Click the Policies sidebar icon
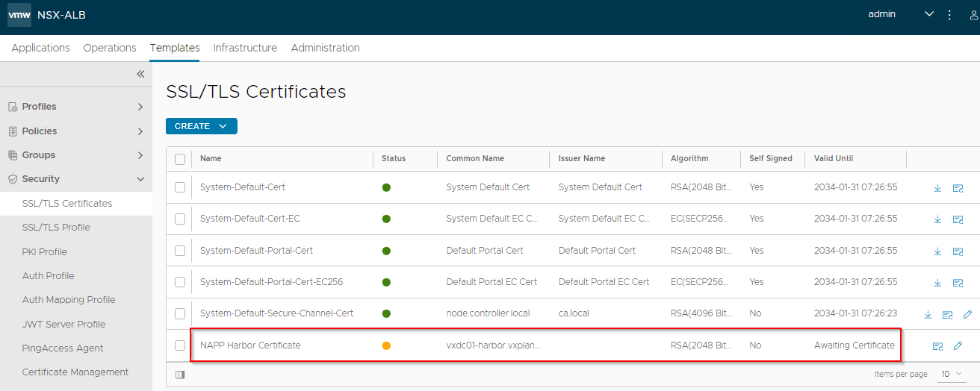The image size is (980, 391). (x=13, y=131)
